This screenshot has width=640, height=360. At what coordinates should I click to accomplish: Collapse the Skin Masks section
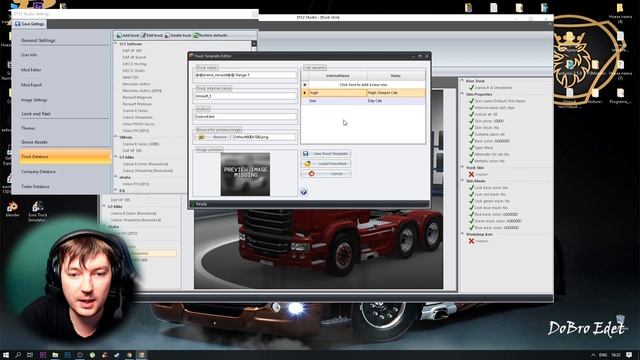[462, 180]
